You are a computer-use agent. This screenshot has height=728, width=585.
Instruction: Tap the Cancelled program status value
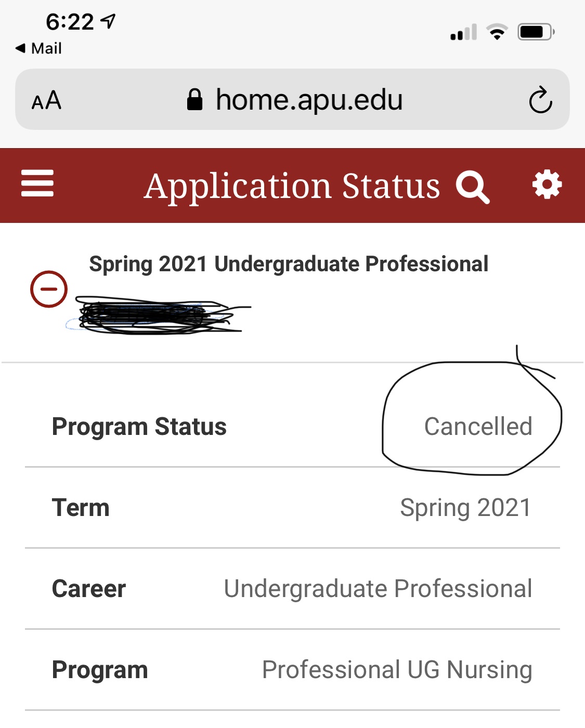[478, 427]
